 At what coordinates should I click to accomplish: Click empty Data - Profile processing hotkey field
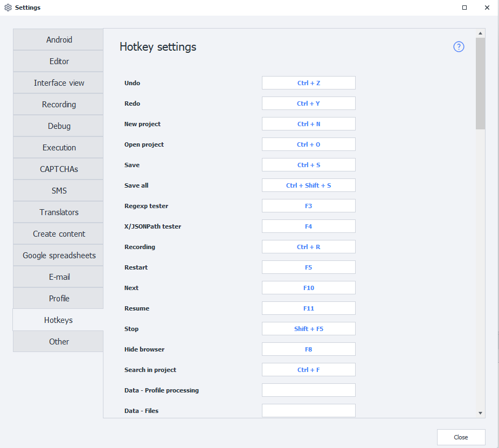click(x=308, y=390)
